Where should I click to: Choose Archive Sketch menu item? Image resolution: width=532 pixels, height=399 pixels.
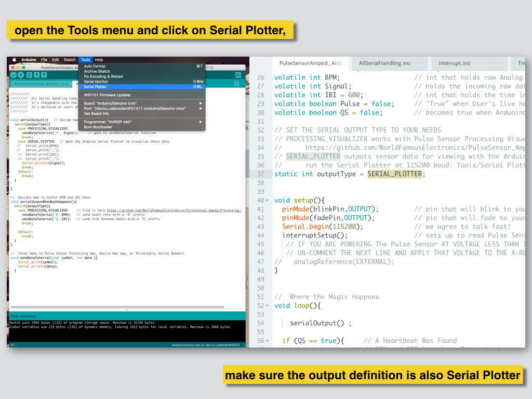(x=142, y=72)
